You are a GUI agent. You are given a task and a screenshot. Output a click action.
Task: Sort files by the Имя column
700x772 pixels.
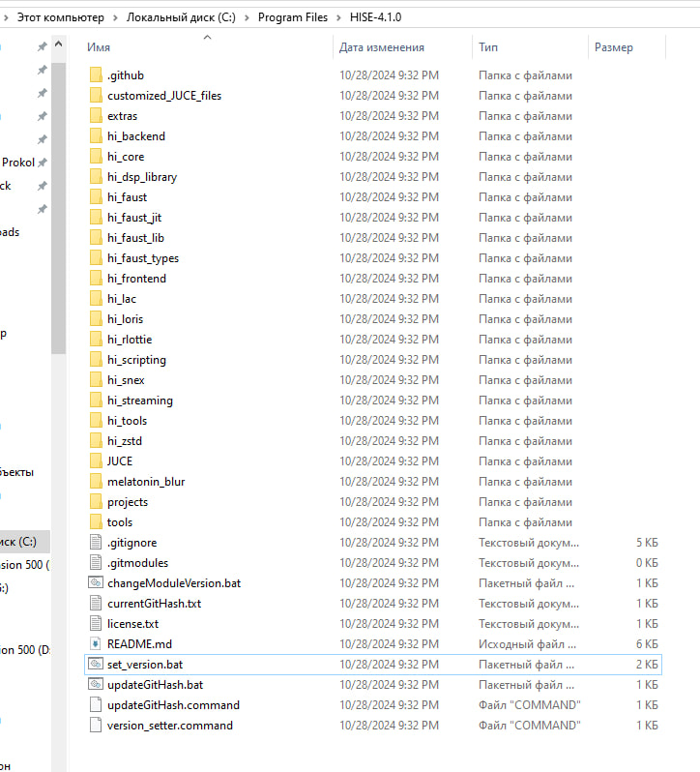(99, 47)
